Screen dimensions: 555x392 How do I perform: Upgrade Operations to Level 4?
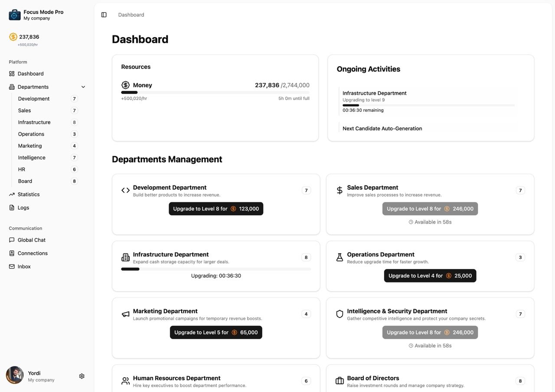pyautogui.click(x=430, y=276)
